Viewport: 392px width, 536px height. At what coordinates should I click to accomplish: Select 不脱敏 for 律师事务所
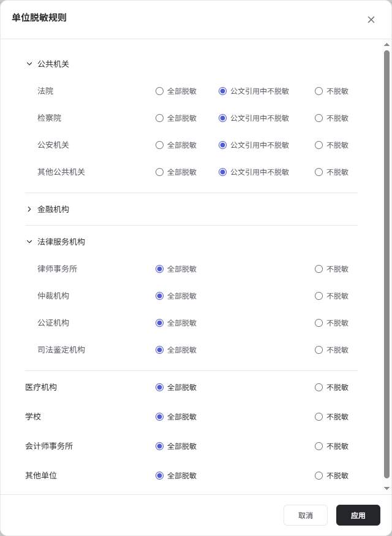pos(318,269)
